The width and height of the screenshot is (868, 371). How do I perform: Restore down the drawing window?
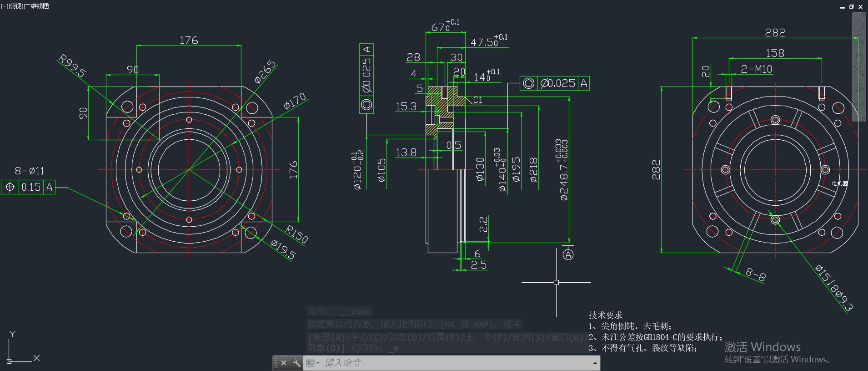(x=852, y=6)
